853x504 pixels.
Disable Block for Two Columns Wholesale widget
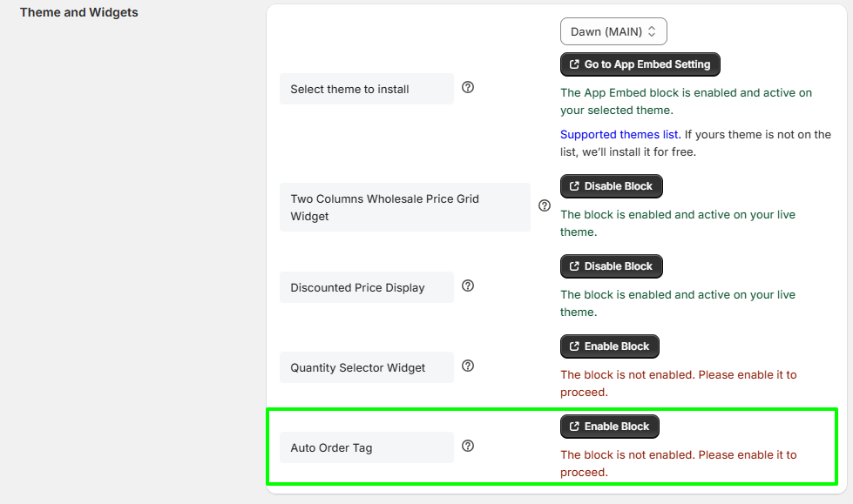(611, 186)
